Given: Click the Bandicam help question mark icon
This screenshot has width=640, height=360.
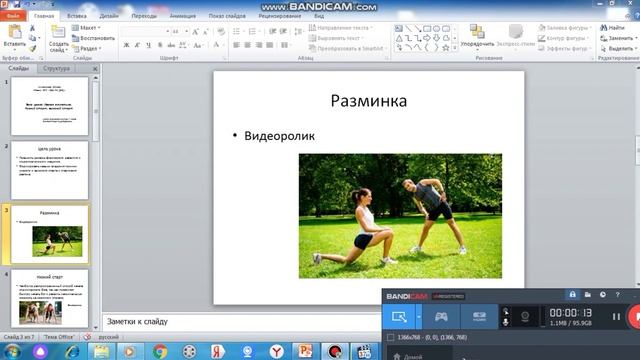Looking at the screenshot, I should point(618,294).
